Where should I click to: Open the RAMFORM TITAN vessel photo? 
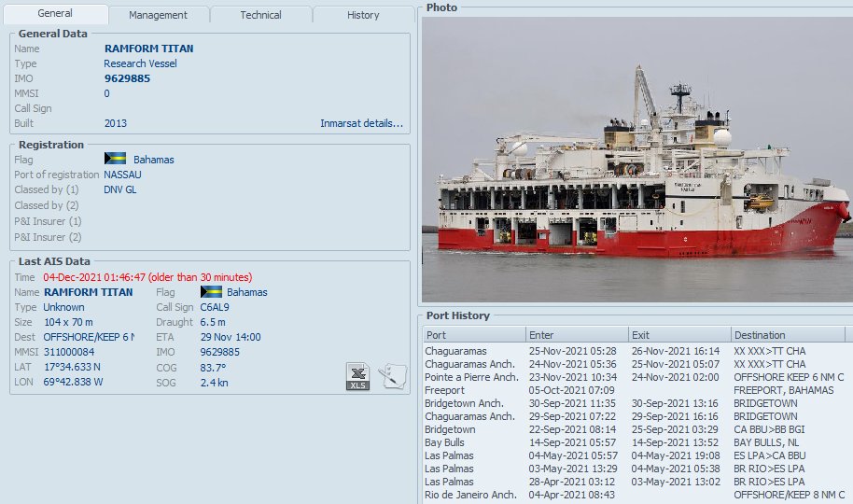[637, 159]
